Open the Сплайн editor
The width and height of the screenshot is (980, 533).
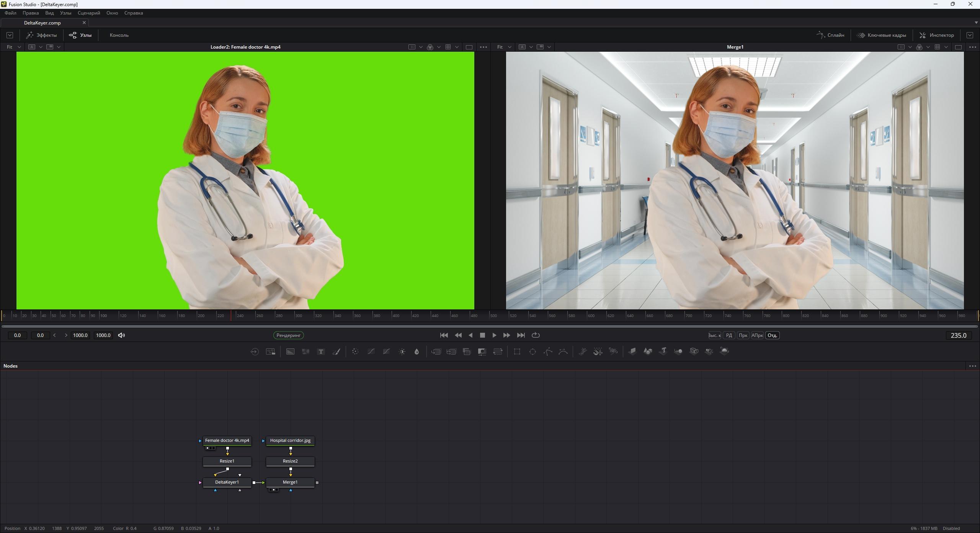830,35
